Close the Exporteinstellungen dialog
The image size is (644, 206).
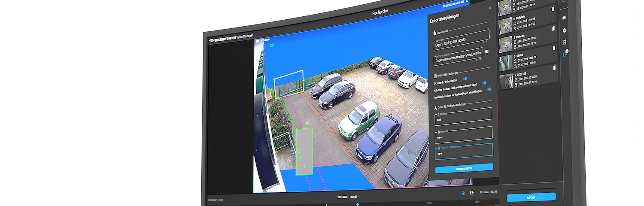[489, 8]
